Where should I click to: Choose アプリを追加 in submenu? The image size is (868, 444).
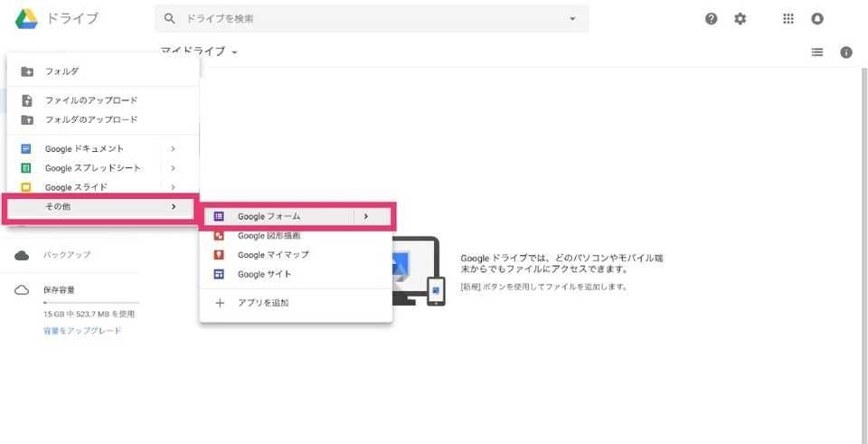click(297, 303)
